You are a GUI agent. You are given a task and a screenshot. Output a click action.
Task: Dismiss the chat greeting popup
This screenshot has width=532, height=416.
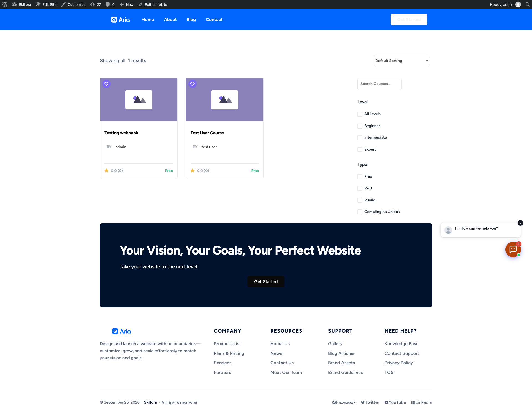[520, 223]
